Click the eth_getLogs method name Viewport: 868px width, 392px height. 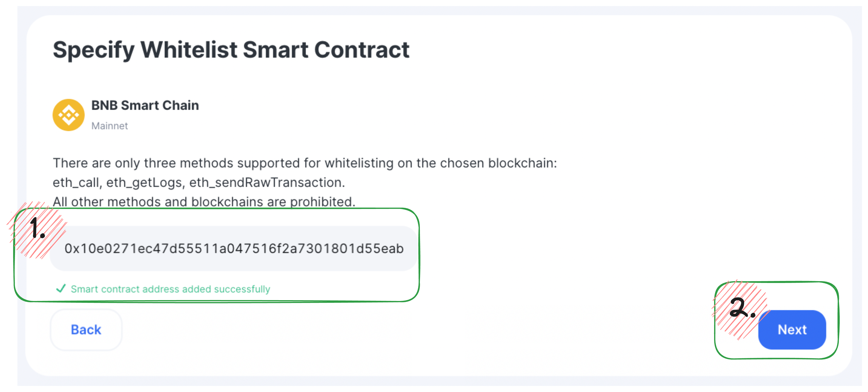pos(145,182)
